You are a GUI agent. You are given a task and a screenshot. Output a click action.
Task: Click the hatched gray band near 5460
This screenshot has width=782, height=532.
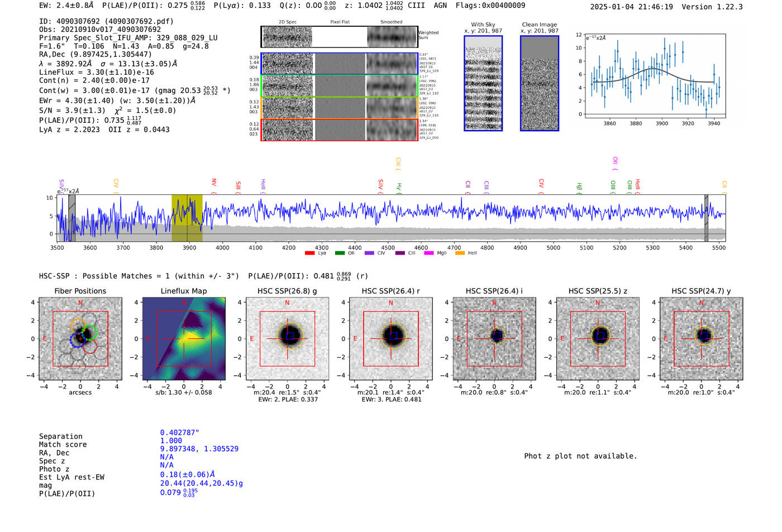point(706,218)
